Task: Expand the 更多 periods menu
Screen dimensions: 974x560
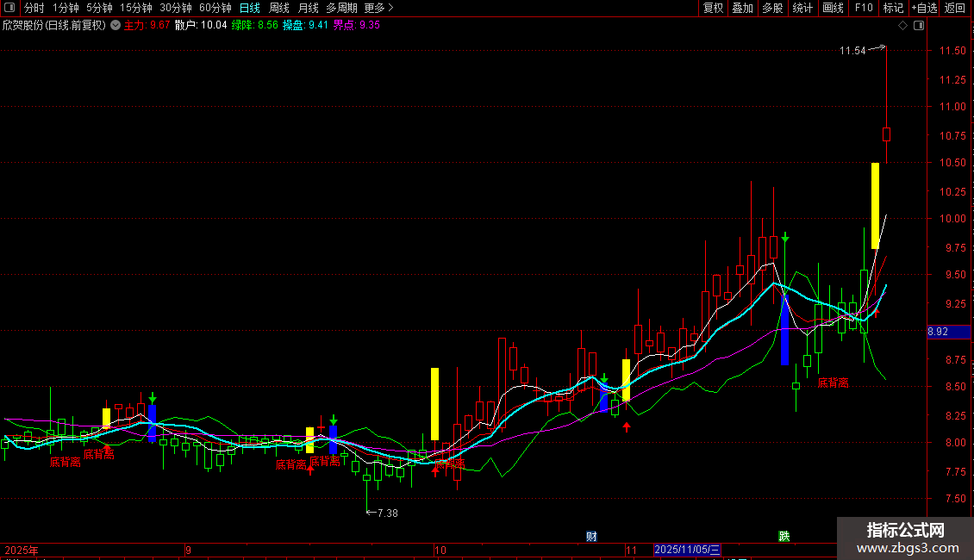Action: pos(379,8)
